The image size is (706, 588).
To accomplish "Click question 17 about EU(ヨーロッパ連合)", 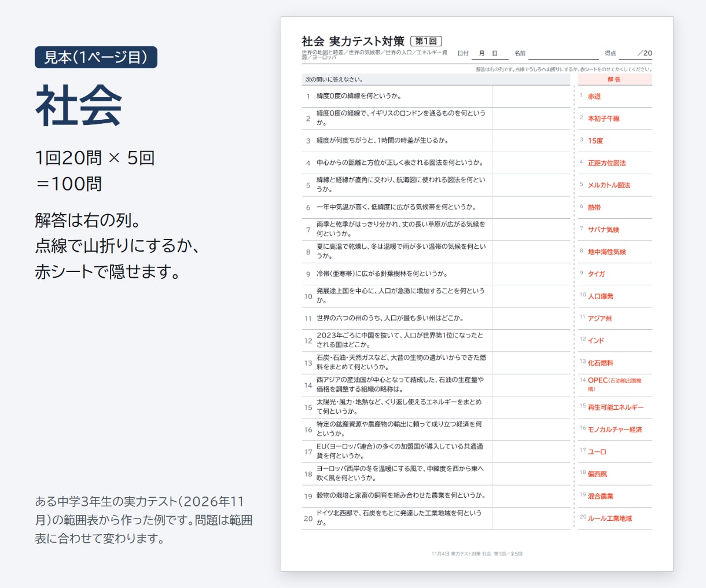I will point(400,451).
